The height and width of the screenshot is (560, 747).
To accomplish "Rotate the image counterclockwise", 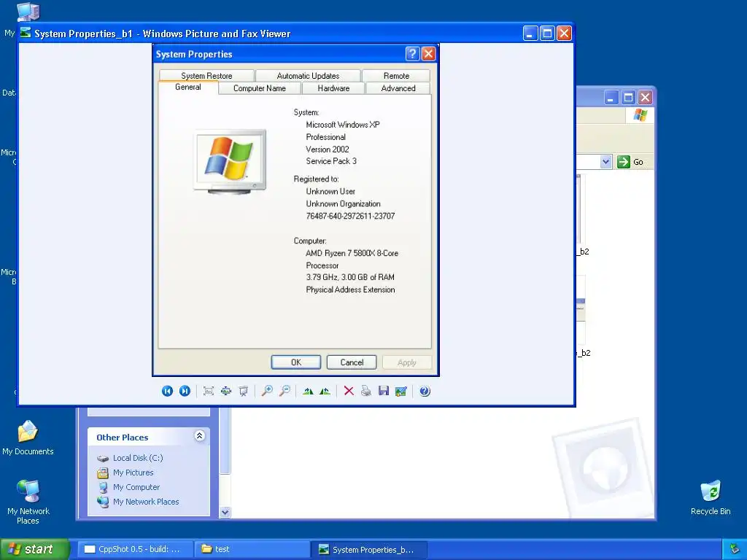I will pos(325,391).
